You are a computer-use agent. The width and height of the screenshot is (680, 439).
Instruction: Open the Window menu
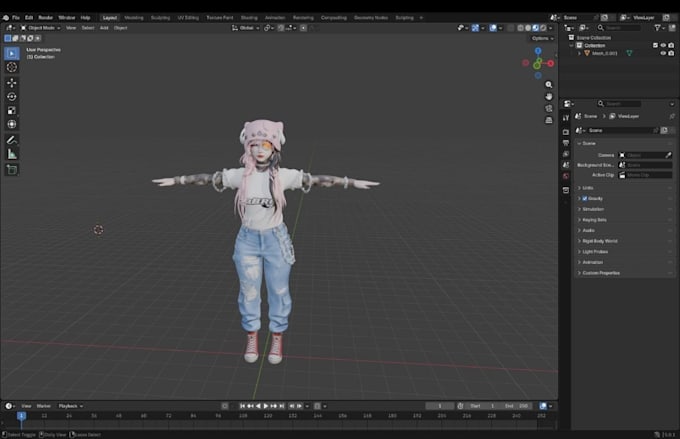tap(67, 18)
